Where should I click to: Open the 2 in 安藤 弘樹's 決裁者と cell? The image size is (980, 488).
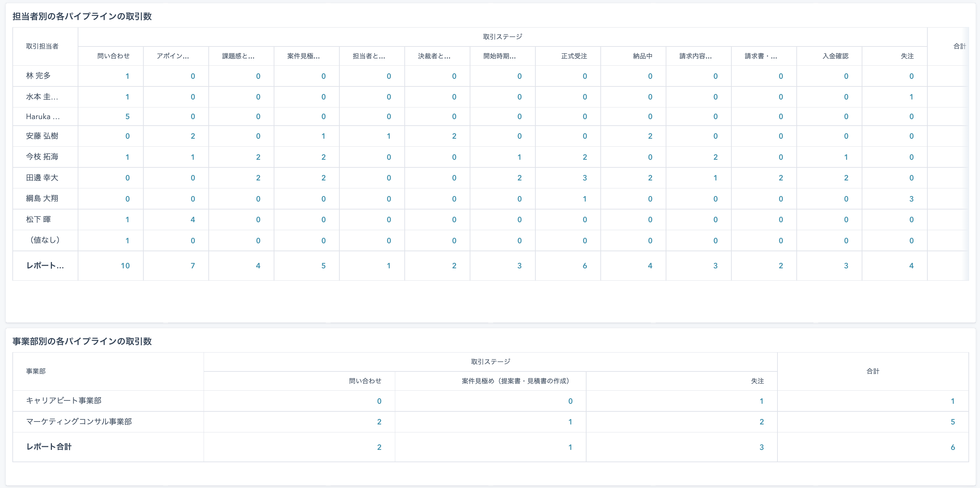(454, 136)
